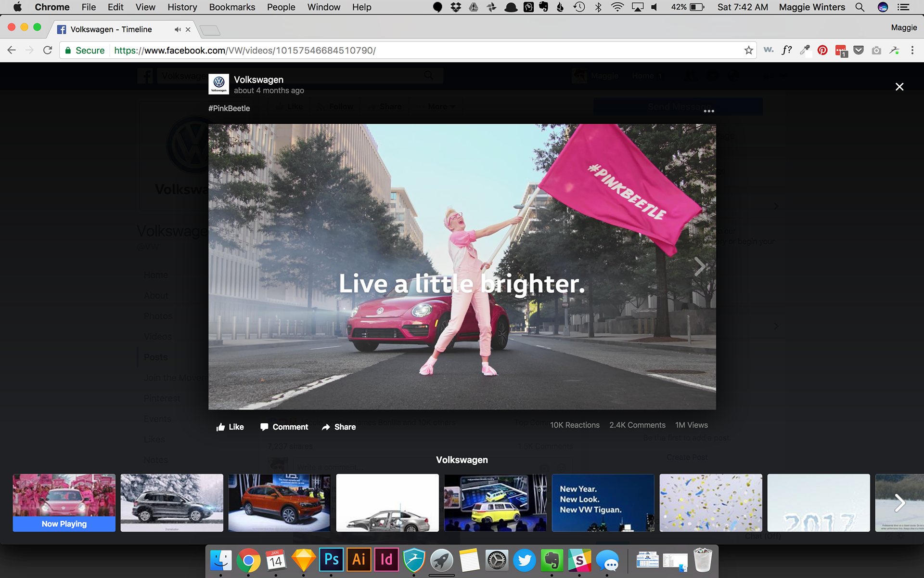Screen dimensions: 924x578
Task: Open Finder from the Dock
Action: click(221, 561)
